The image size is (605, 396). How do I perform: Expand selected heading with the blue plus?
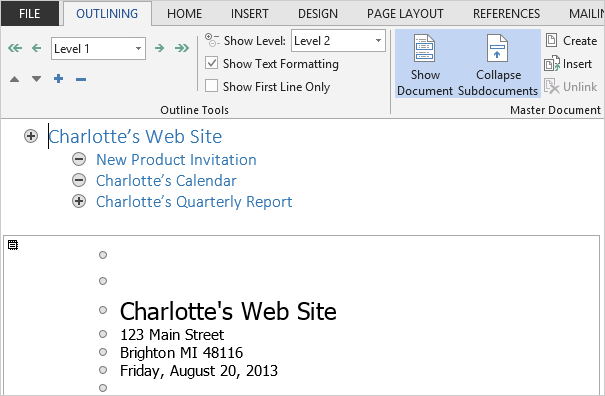58,79
